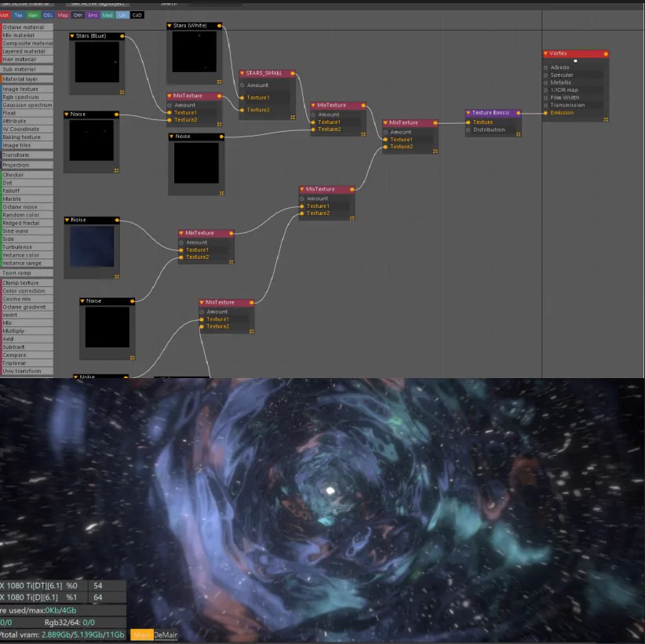Viewport: 645px width, 644px height.
Task: Click the white color swatch on Vortex node
Action: [575, 61]
